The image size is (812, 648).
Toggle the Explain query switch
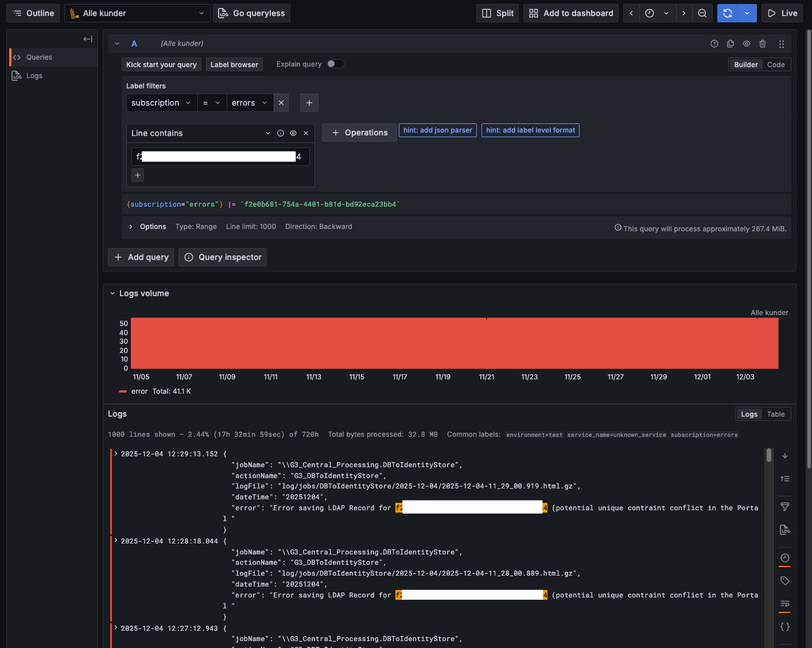(x=335, y=64)
